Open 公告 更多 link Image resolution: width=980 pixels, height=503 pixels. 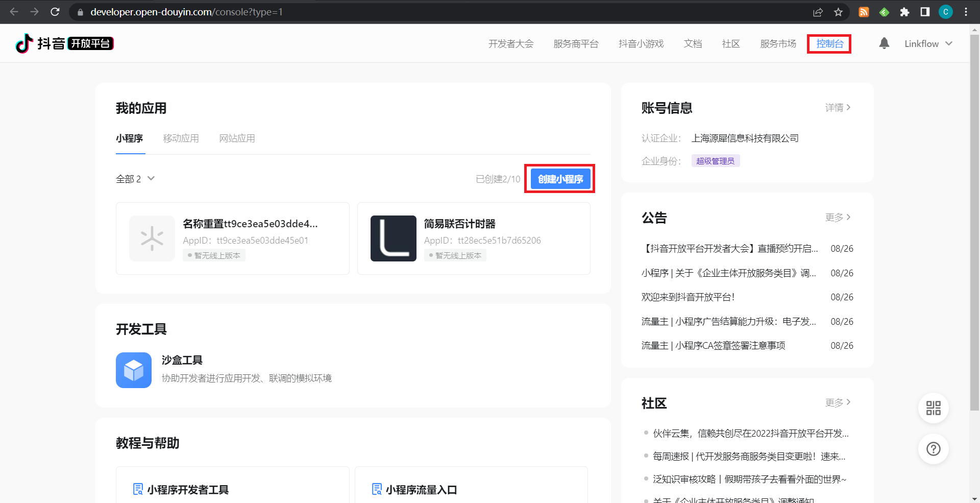[x=838, y=218]
